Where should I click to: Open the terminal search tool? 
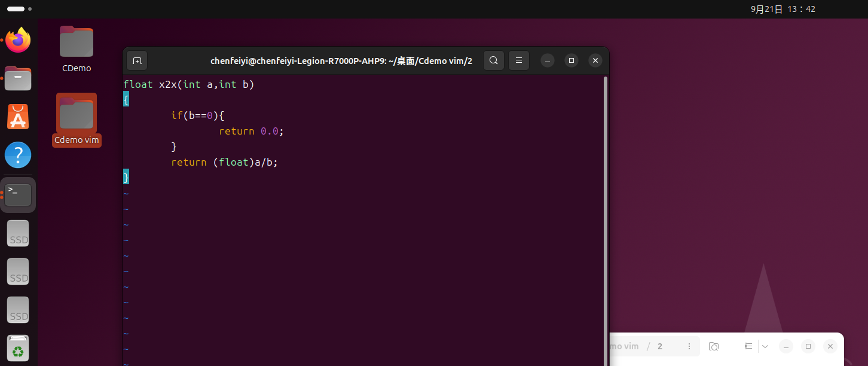coord(493,60)
